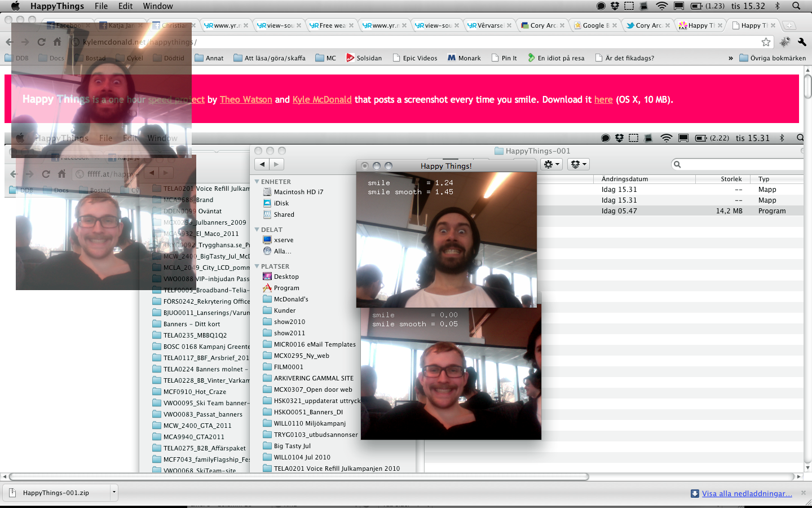Switch to the Google B tab
The image size is (812, 508).
click(595, 25)
